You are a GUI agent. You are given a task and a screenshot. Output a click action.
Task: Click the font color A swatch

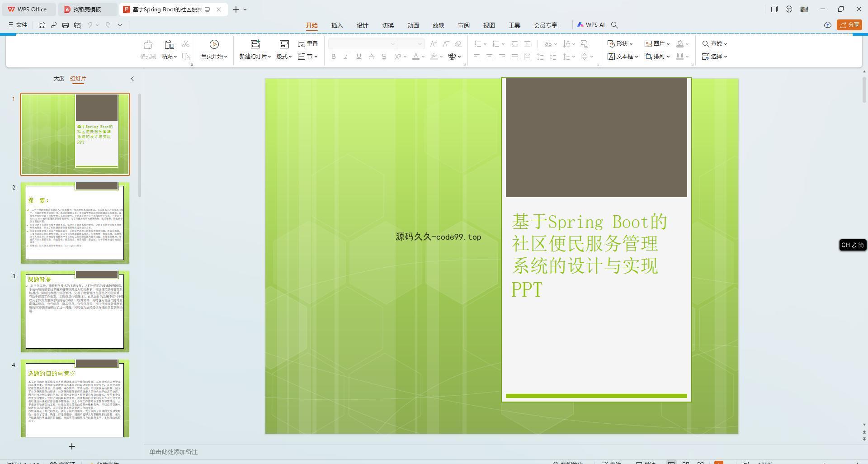point(416,57)
